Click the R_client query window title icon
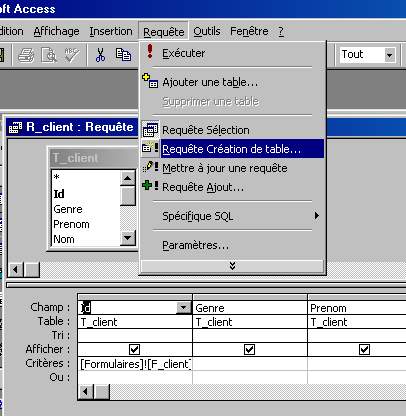 pyautogui.click(x=15, y=127)
